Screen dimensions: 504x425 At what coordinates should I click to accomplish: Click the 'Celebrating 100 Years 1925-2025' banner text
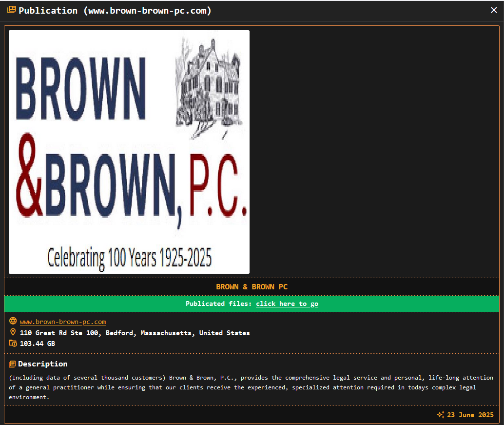129,256
